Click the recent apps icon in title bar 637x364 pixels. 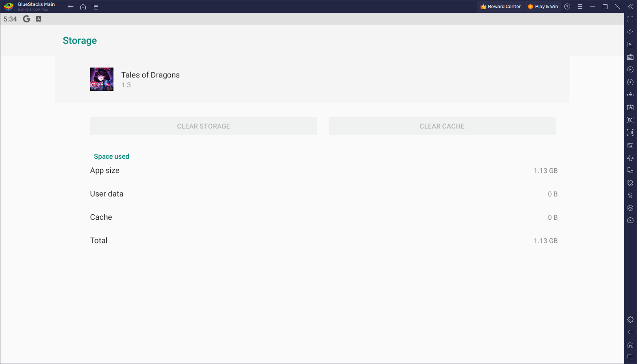pos(96,7)
